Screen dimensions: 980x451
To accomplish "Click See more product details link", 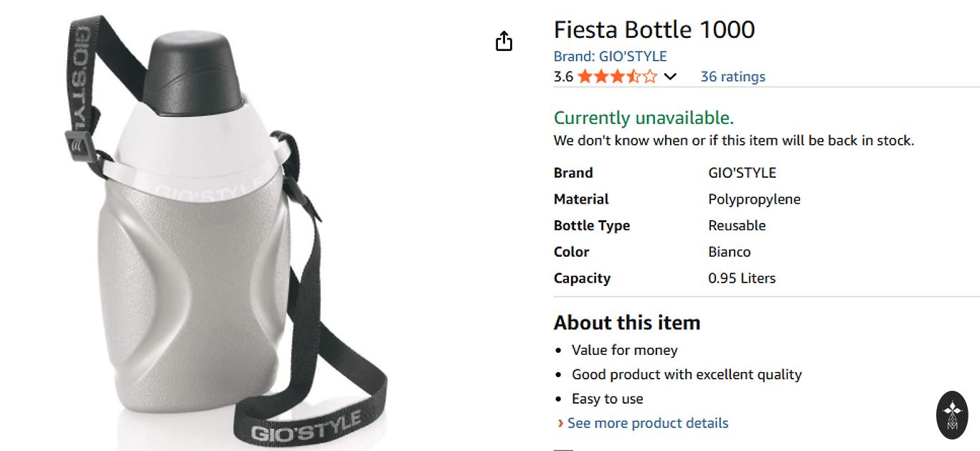I will [x=647, y=423].
